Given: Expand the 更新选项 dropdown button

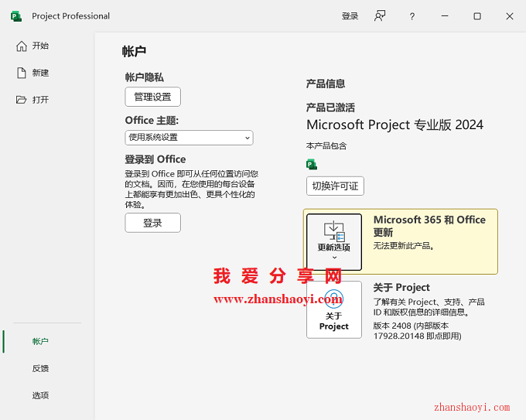Looking at the screenshot, I should 334,242.
